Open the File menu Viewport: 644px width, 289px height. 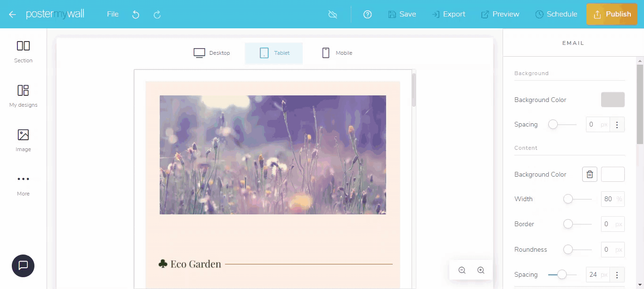[x=113, y=14]
